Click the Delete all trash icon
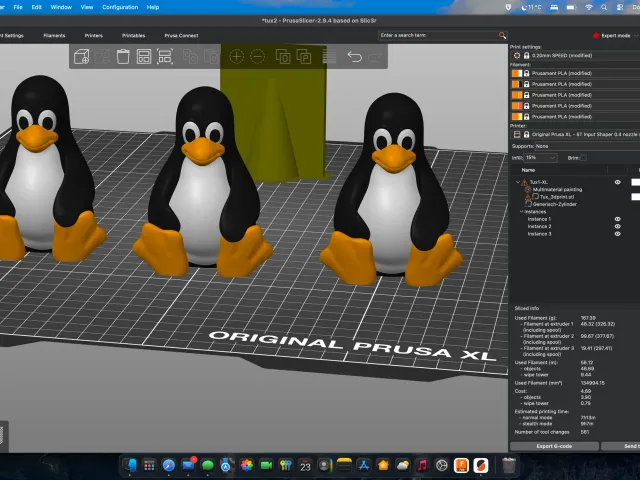640x480 pixels. [123, 57]
